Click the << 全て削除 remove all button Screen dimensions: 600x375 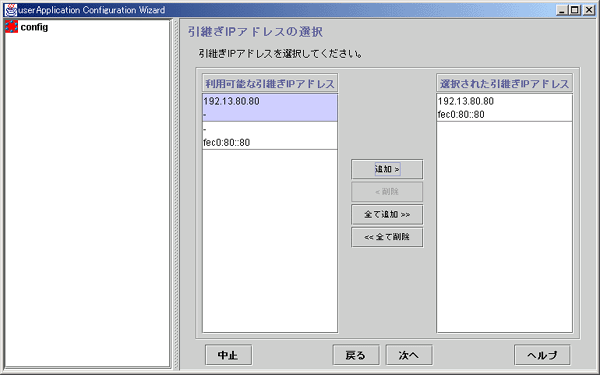387,237
